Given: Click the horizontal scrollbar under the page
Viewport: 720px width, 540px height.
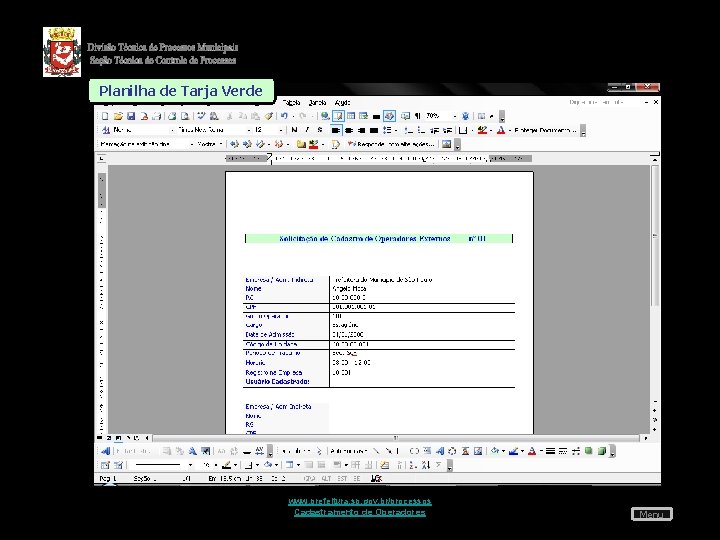Looking at the screenshot, I should (x=396, y=438).
